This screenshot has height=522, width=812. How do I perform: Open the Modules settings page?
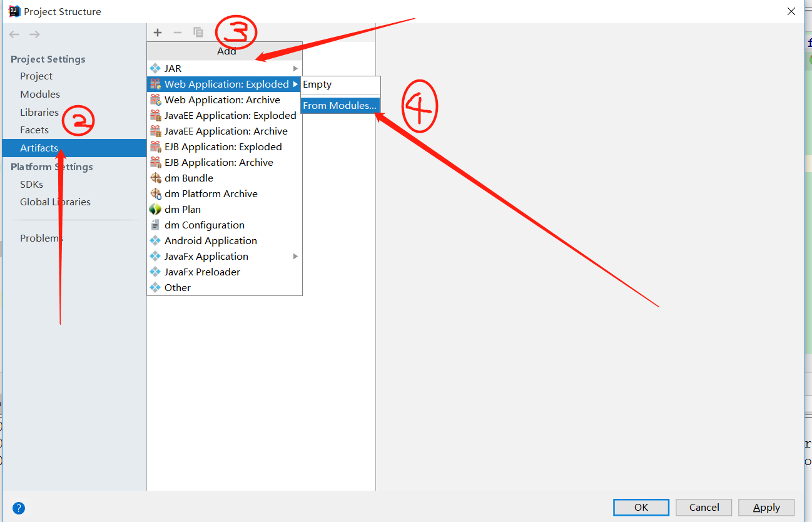tap(40, 95)
